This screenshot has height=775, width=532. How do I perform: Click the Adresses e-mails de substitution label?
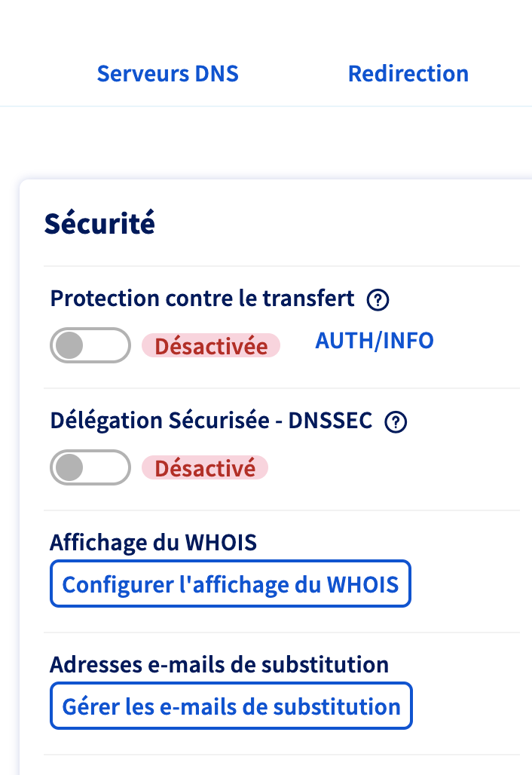pos(219,664)
